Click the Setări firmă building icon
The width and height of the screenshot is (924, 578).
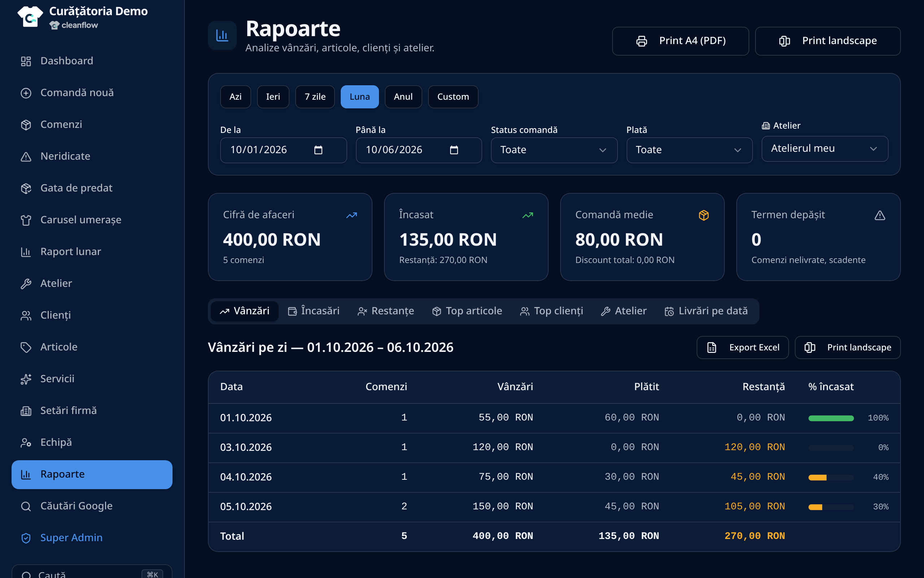point(26,411)
